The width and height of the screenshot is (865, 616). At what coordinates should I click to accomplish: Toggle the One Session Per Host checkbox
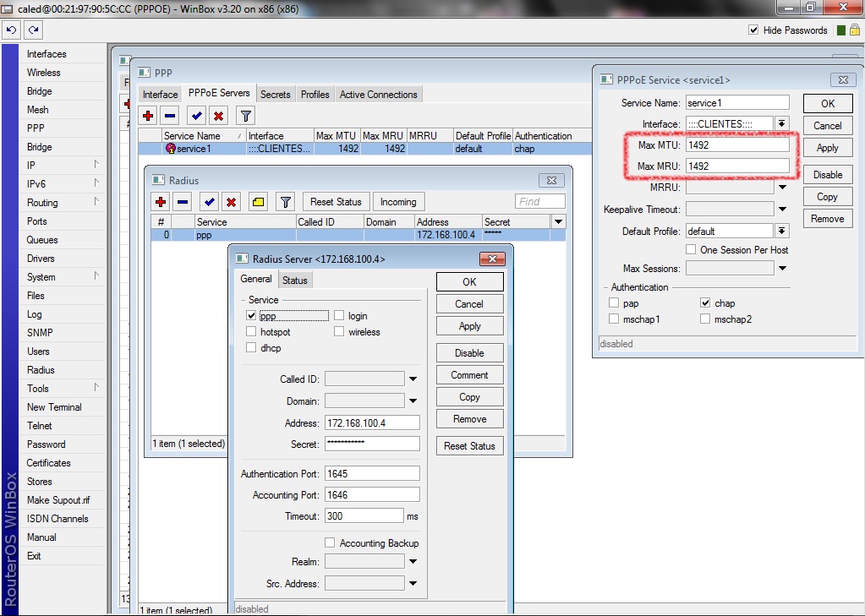(691, 250)
